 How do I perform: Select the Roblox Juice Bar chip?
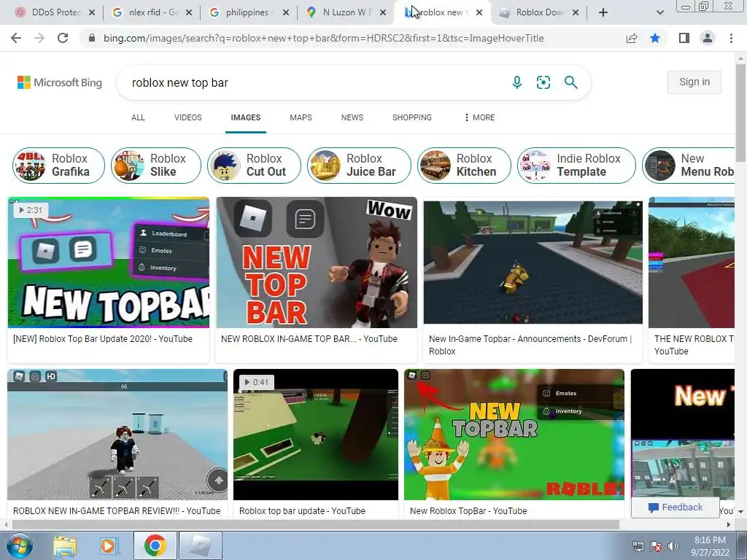tap(359, 165)
